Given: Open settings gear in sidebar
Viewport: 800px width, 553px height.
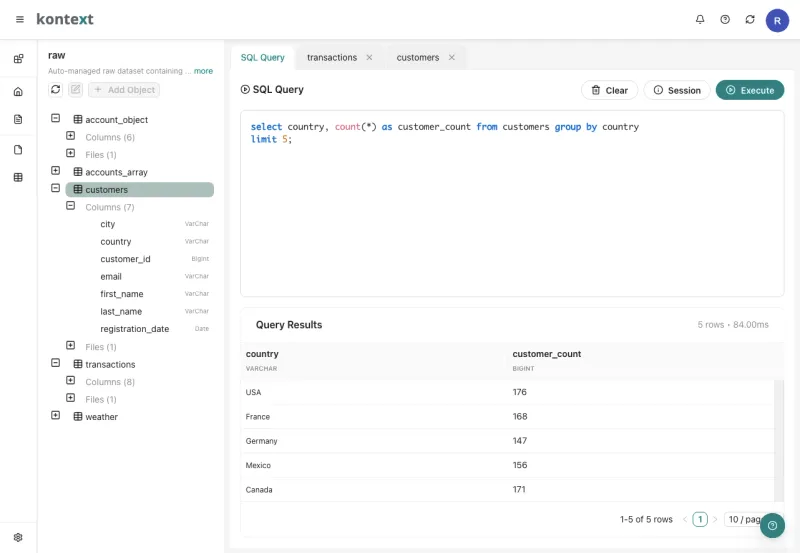Looking at the screenshot, I should click(18, 537).
